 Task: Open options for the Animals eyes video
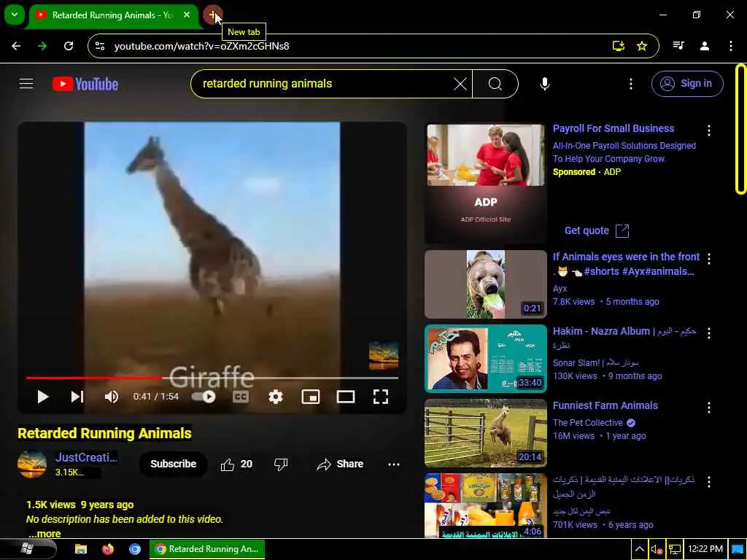pos(709,259)
